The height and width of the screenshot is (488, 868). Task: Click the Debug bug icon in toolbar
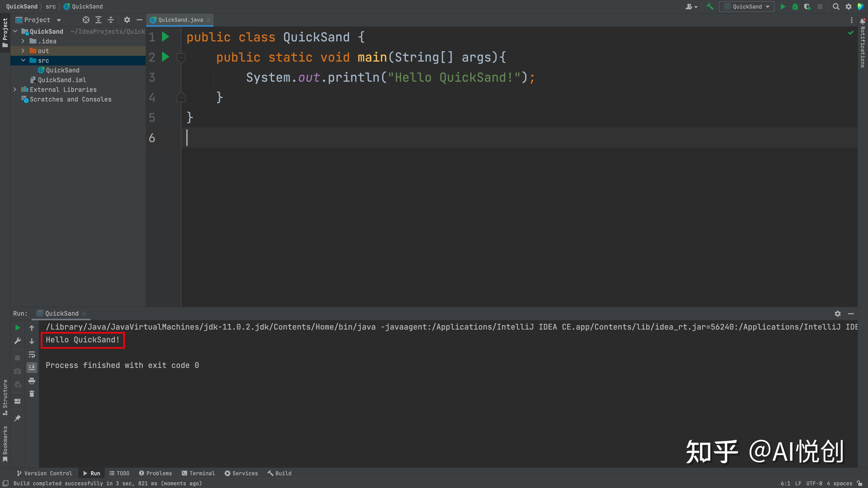click(x=795, y=6)
